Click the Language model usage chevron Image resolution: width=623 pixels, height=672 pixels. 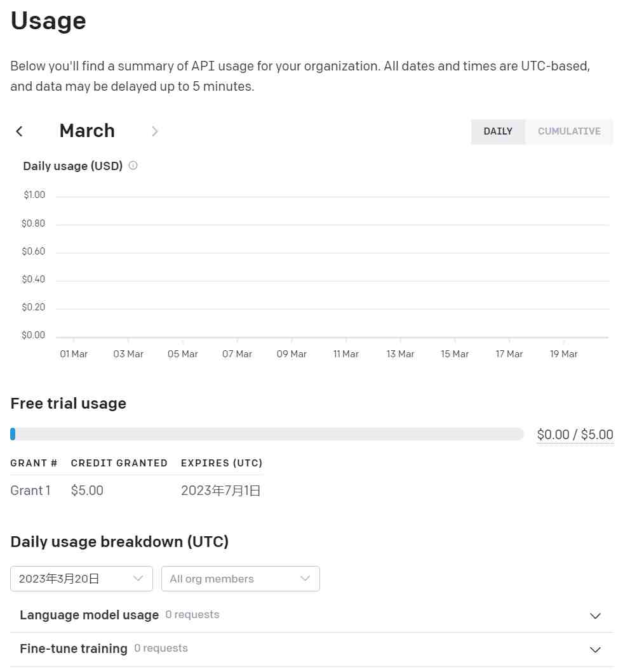tap(595, 616)
